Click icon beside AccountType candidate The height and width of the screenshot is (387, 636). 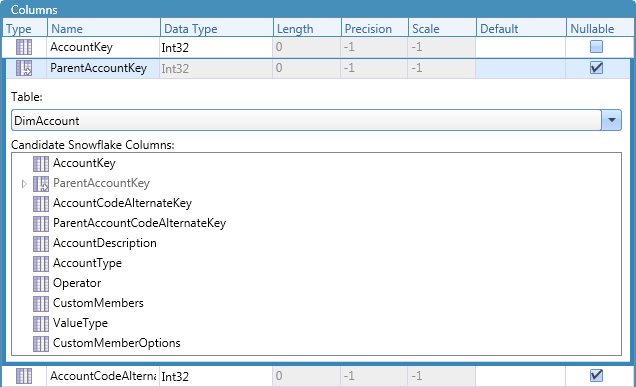[41, 263]
